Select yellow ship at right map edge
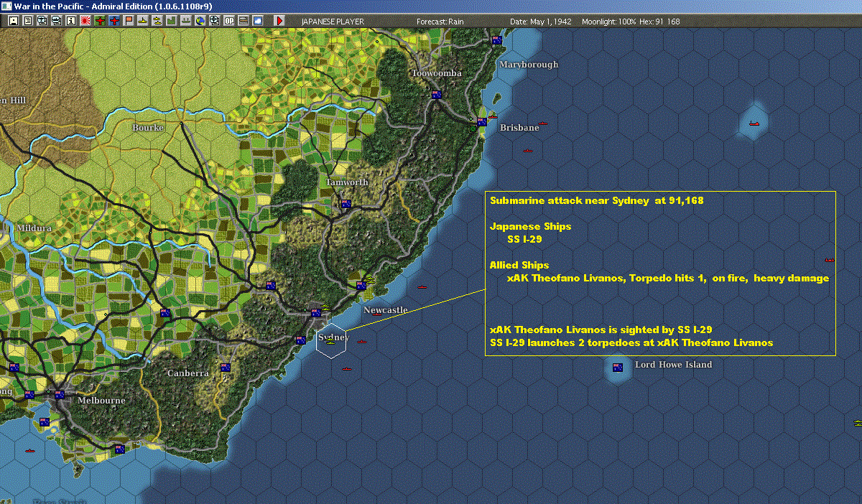Viewport: 862px width, 504px height. click(x=858, y=423)
